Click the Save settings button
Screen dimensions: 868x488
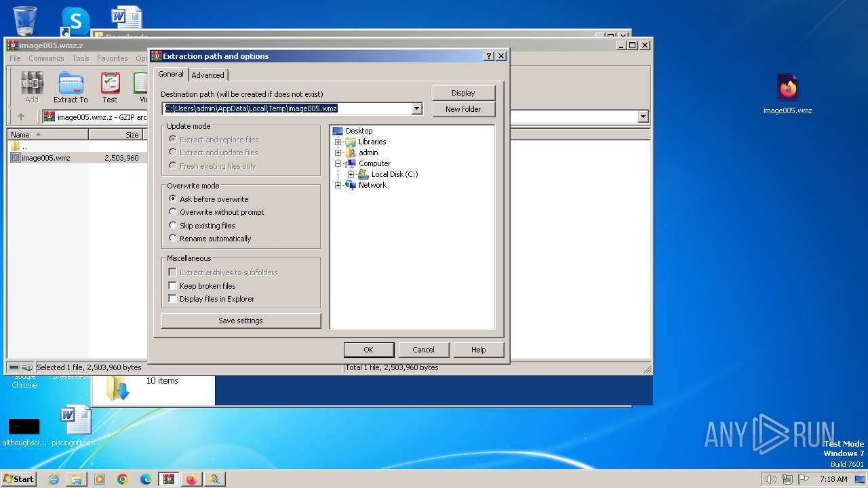point(241,321)
